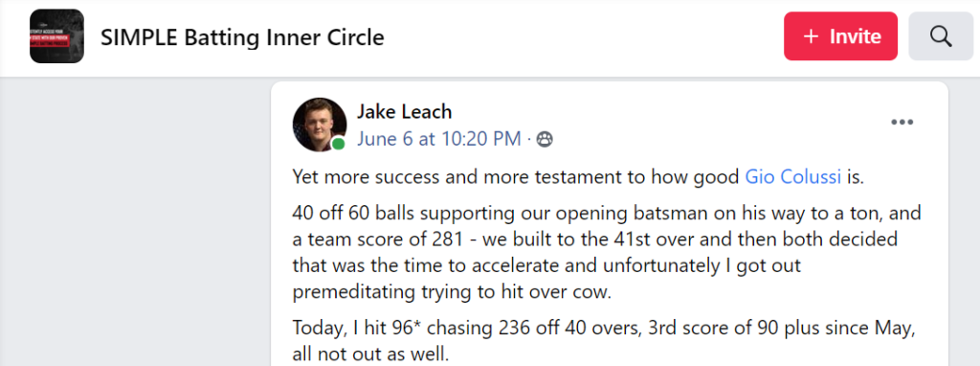
Task: Click the "Today, I hit 96*" line
Action: coord(604,328)
